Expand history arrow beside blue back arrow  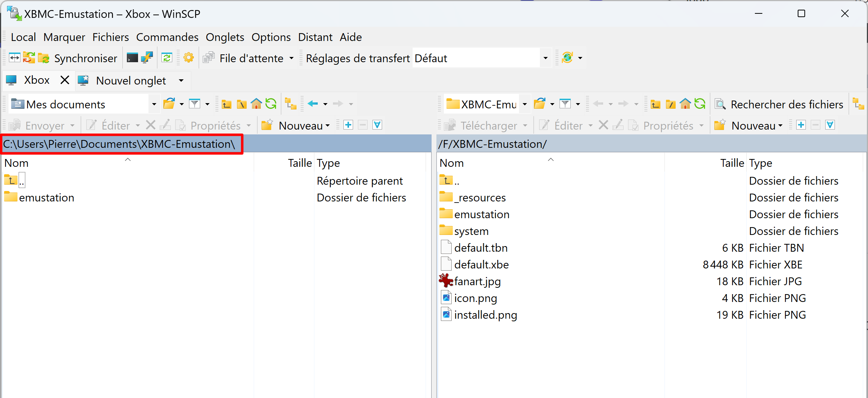[325, 104]
